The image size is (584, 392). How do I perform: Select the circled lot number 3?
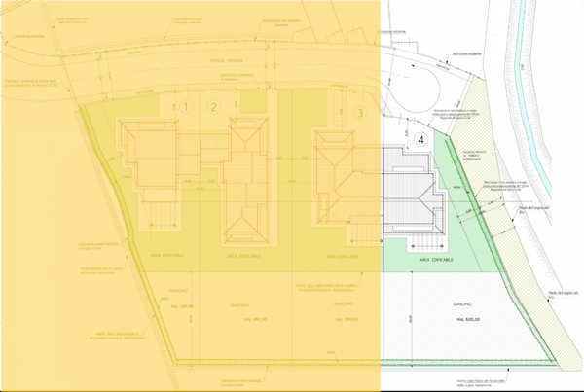[x=360, y=112]
